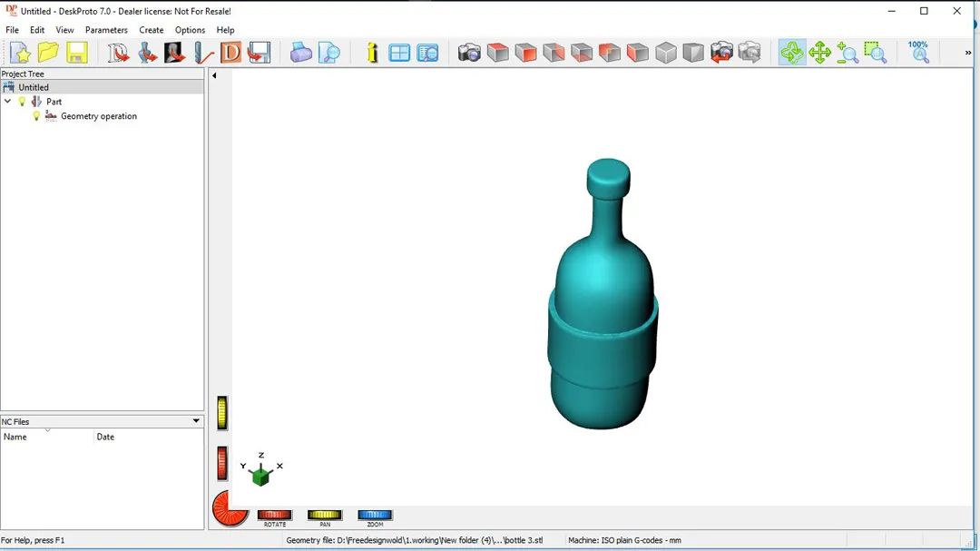Click the first camera view icon
980x551 pixels.
(469, 54)
